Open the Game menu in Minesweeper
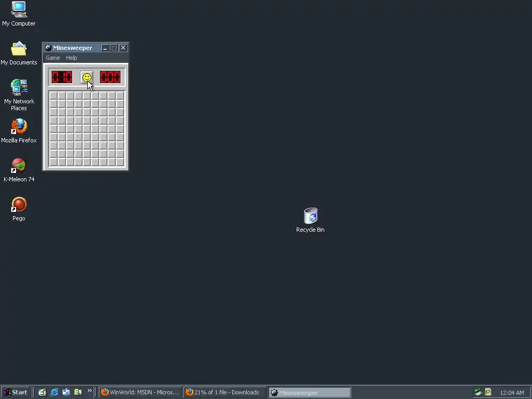The width and height of the screenshot is (532, 399). pos(53,58)
